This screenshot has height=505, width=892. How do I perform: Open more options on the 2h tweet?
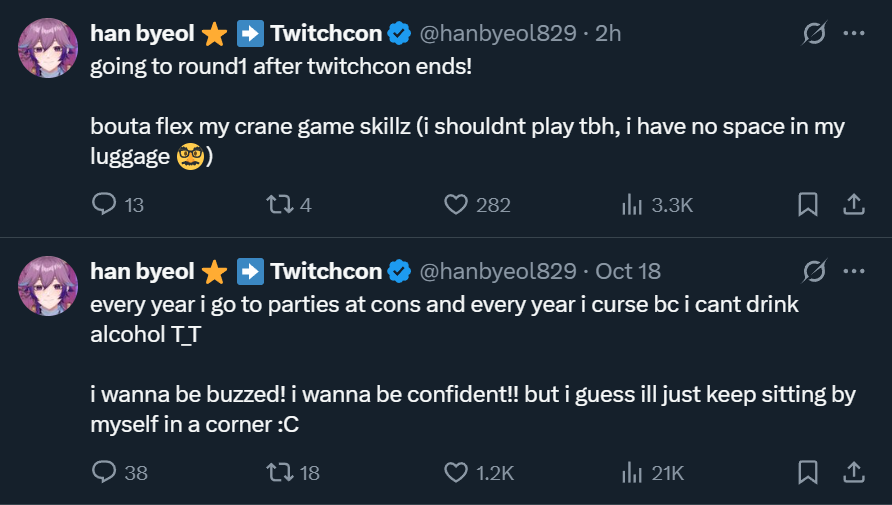point(853,33)
